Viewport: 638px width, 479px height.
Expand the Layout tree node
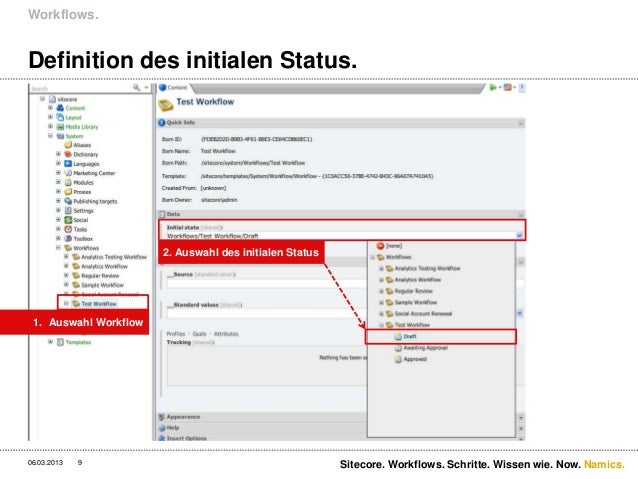(50, 117)
